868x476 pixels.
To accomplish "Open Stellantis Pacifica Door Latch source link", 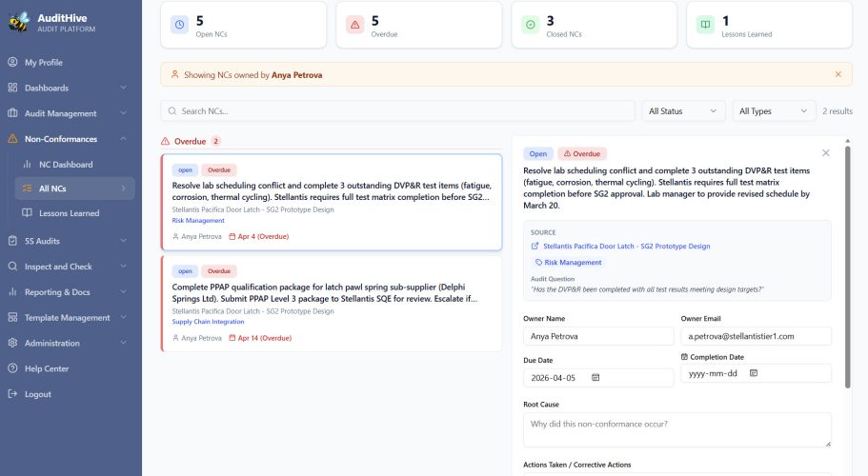I will pos(626,246).
